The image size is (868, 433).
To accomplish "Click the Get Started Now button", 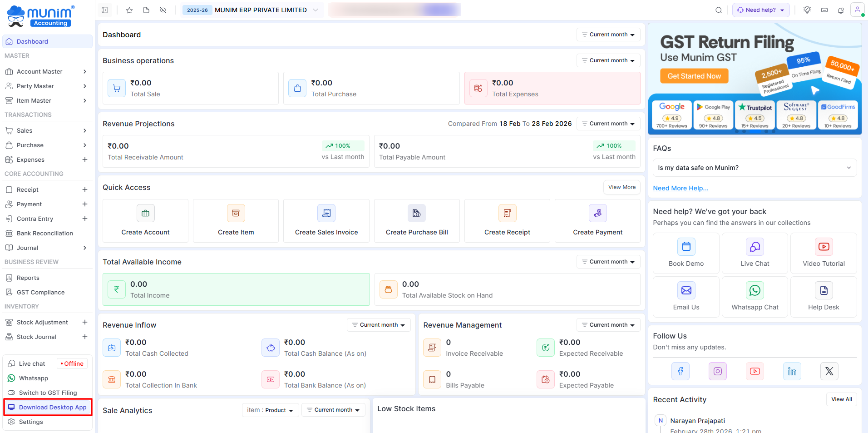I will click(694, 76).
